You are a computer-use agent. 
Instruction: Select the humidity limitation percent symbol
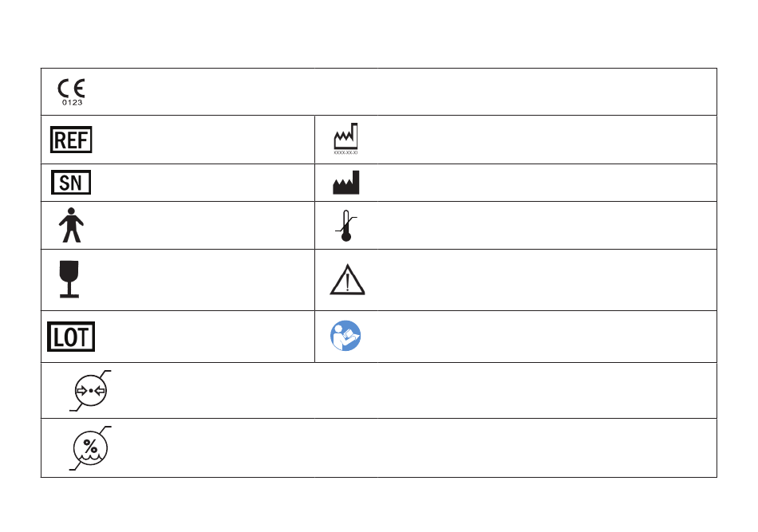pos(90,447)
